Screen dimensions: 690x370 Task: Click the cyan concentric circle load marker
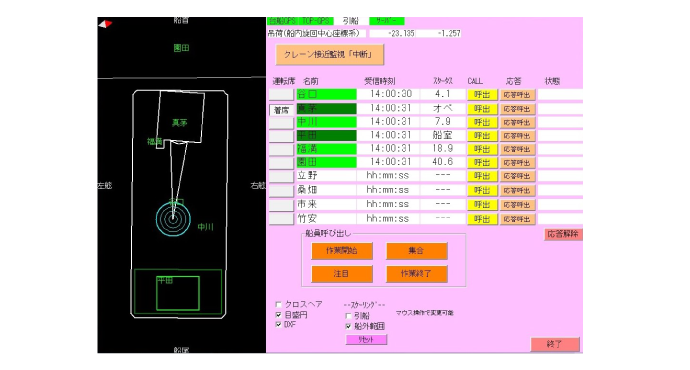coord(173,219)
